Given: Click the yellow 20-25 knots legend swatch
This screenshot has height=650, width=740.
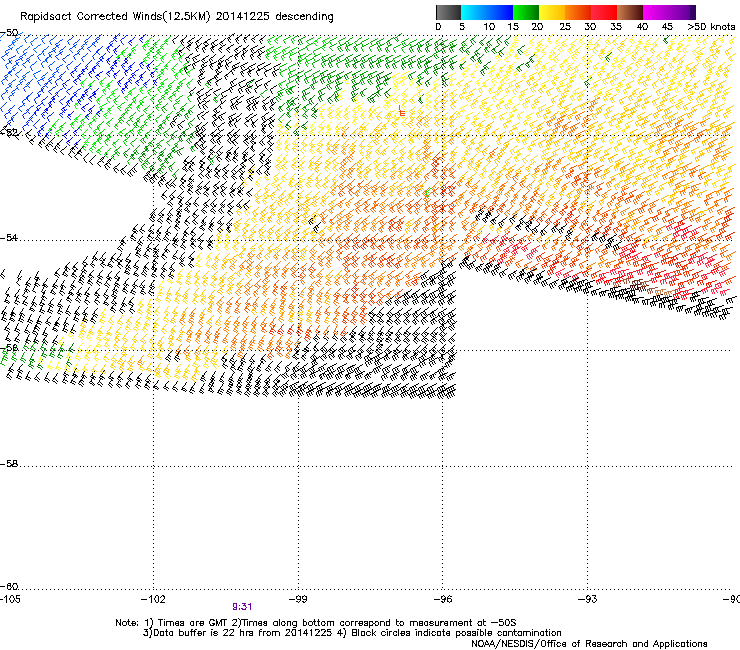Looking at the screenshot, I should [x=552, y=12].
